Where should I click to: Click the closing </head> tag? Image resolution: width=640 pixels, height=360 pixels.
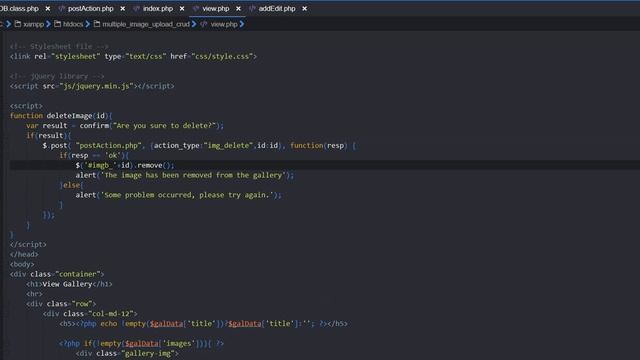24,254
